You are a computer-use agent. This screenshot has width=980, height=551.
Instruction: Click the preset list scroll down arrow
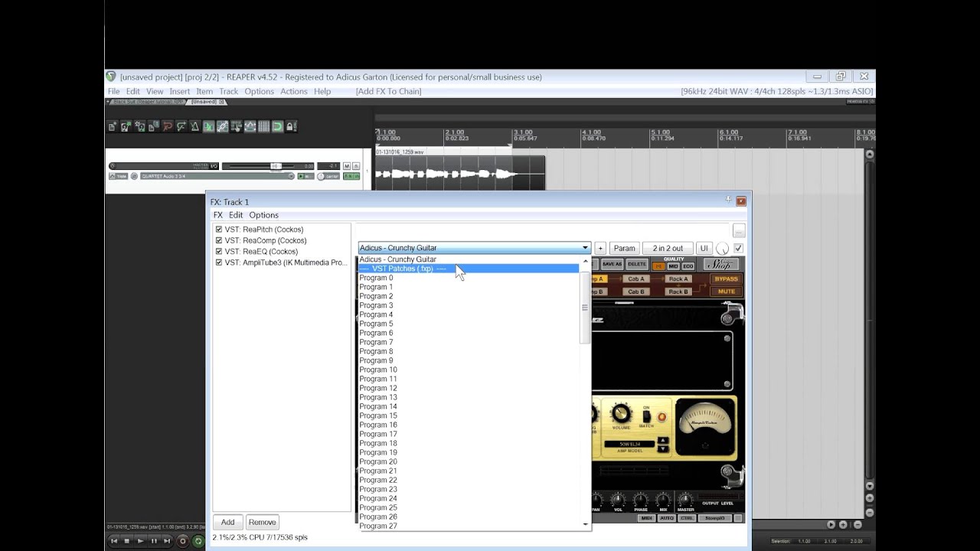[x=585, y=524]
